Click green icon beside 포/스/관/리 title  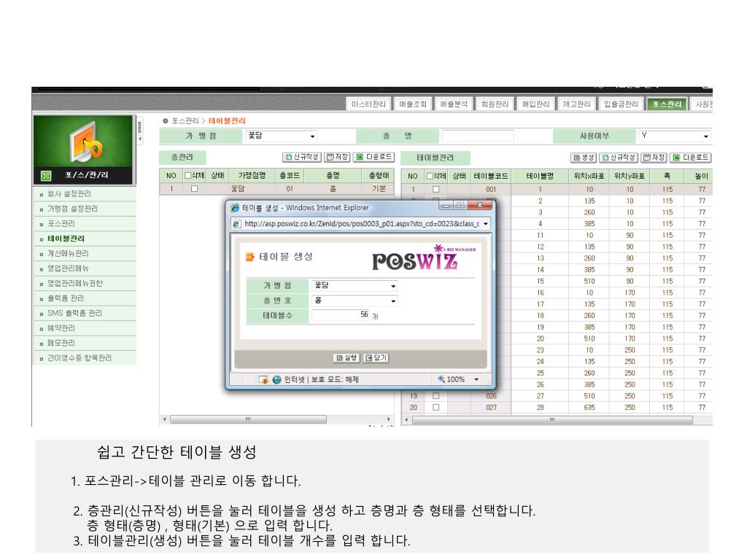[46, 176]
